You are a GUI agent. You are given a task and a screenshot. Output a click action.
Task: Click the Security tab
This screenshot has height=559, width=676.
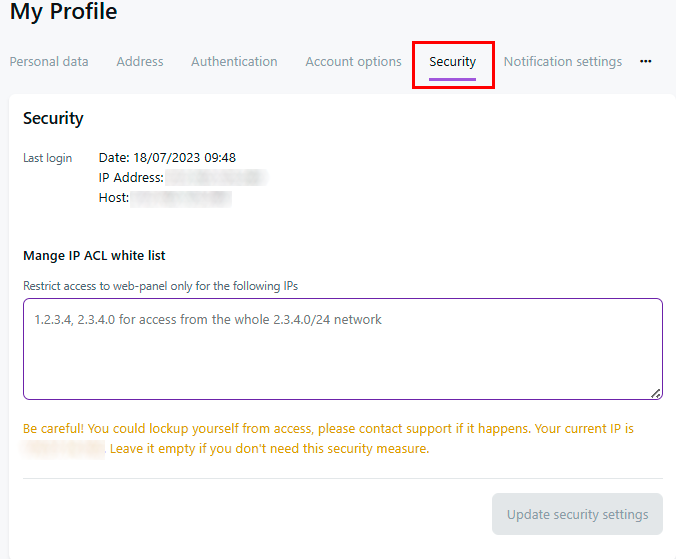(x=452, y=62)
